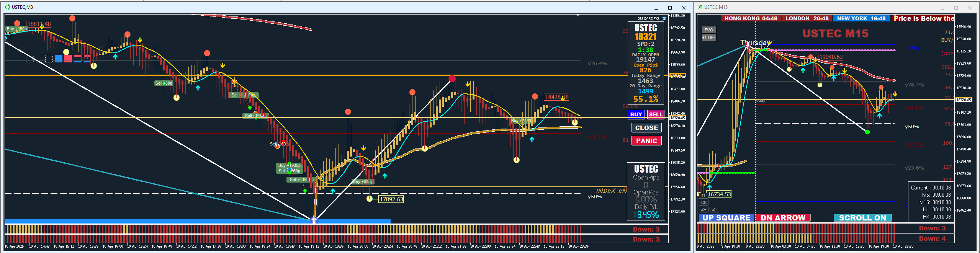Select the white dashed outline box
Image resolution: width=980 pixels, height=253 pixels.
point(49,59)
